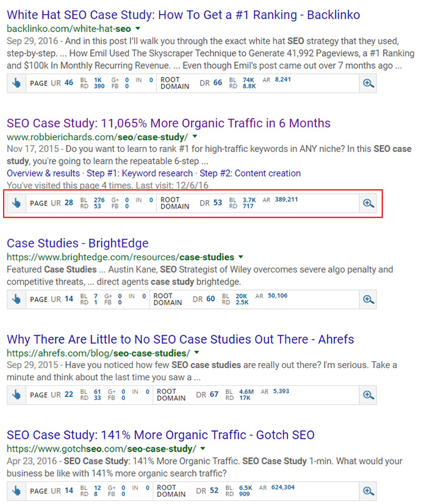The height and width of the screenshot is (504, 427).
Task: Click the pointer icon in the Ahrefs blog result's bar
Action: (x=16, y=395)
